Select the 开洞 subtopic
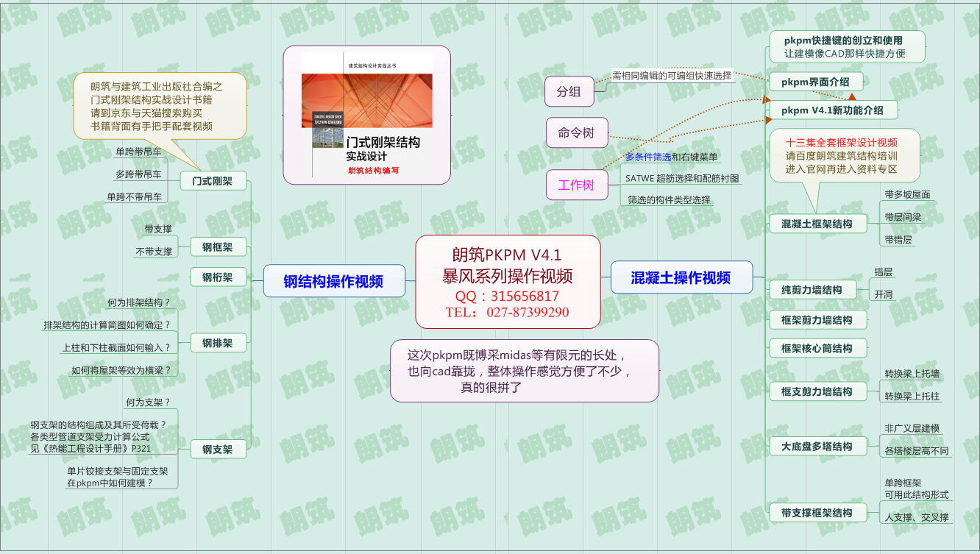Viewport: 980px width, 554px height. pos(884,294)
